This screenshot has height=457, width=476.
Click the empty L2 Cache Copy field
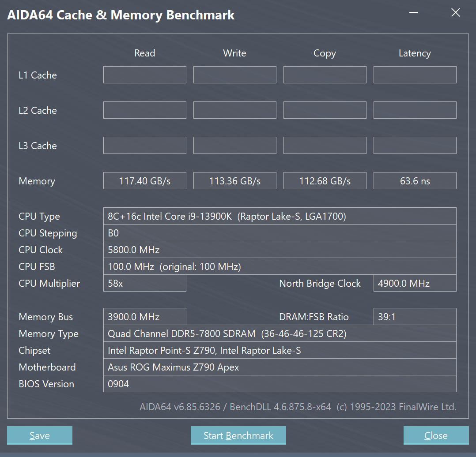[x=325, y=110]
